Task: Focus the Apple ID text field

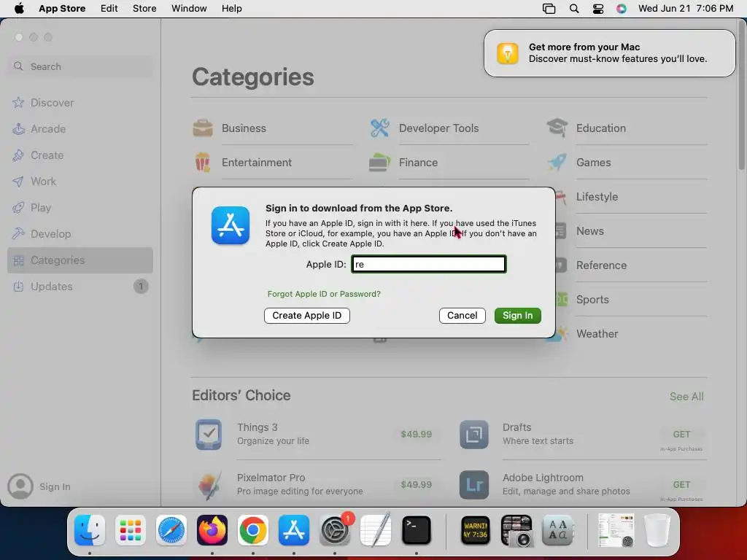Action: (428, 264)
